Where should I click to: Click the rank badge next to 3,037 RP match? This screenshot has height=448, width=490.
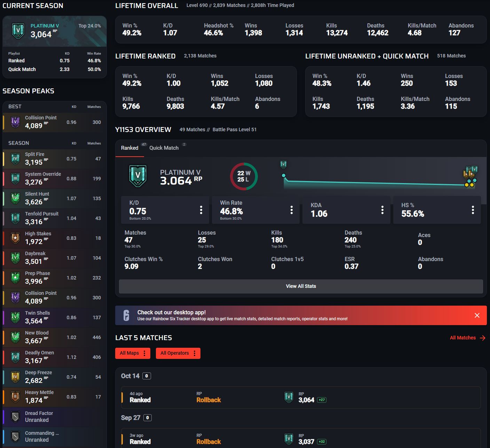(289, 439)
